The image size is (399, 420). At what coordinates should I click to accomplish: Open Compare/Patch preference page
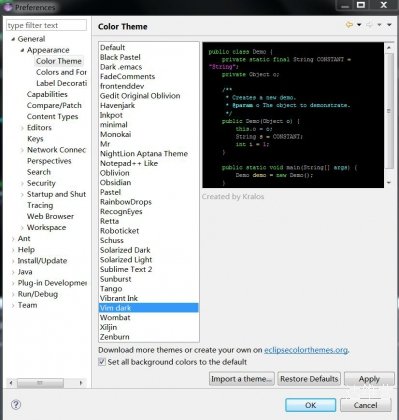pos(54,105)
